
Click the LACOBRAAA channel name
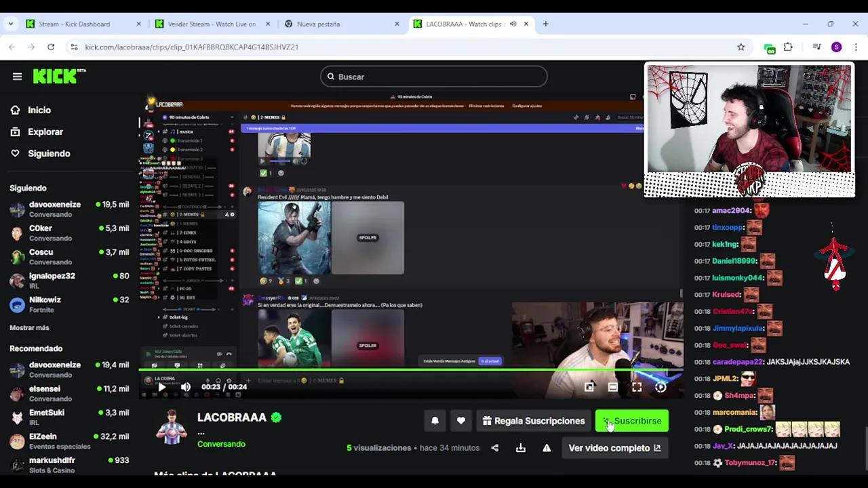click(x=232, y=418)
